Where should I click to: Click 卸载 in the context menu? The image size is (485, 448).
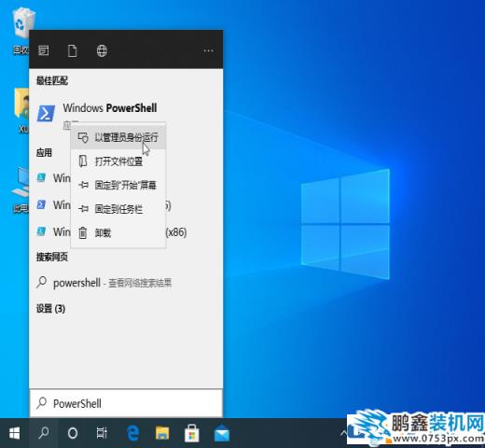(x=118, y=232)
